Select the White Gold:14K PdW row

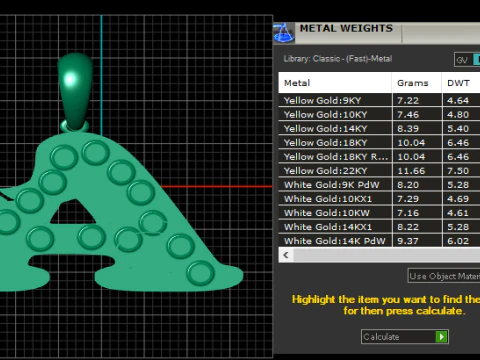pos(379,241)
